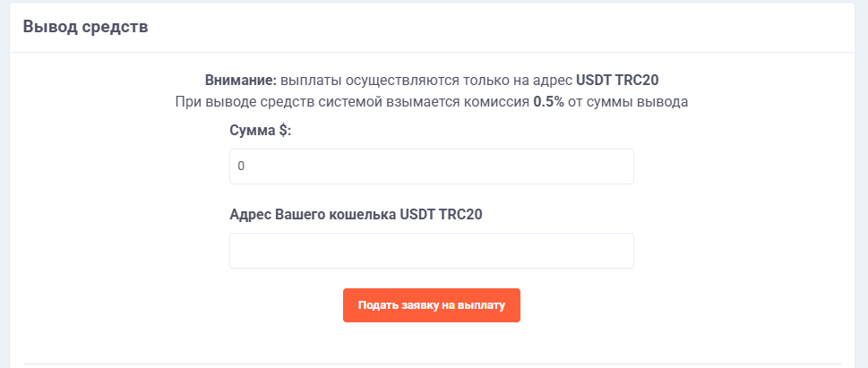Click the "0" value in the amount field
868x368 pixels.
[241, 167]
